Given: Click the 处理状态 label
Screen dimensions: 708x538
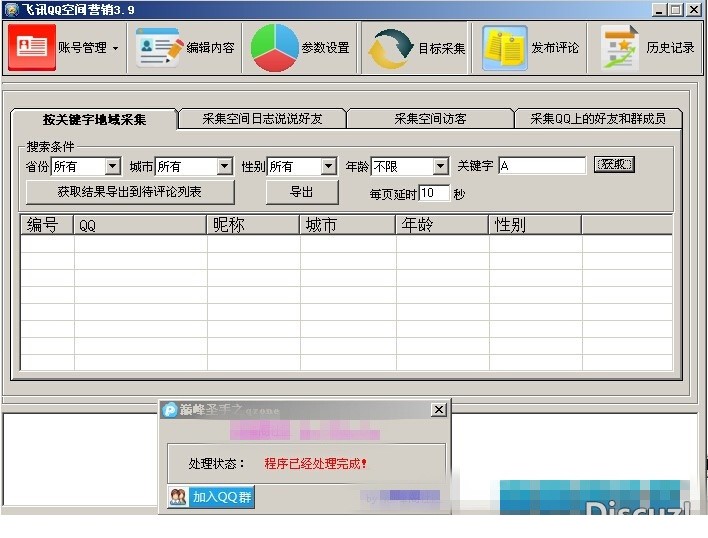Looking at the screenshot, I should 217,464.
